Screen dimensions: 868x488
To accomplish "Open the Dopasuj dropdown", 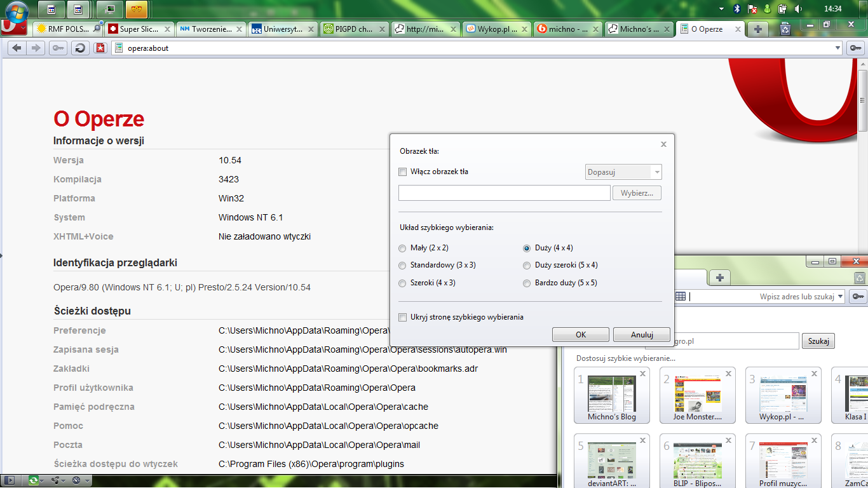I will [623, 172].
